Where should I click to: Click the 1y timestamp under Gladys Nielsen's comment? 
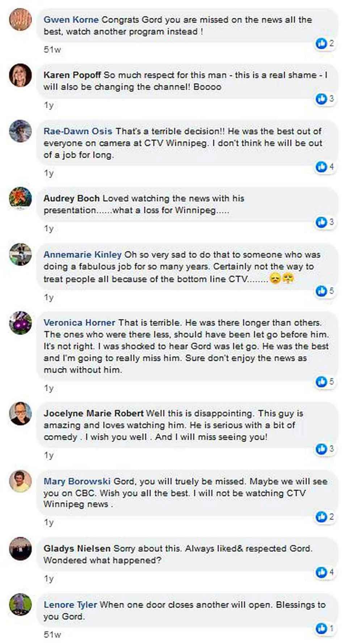point(49,578)
